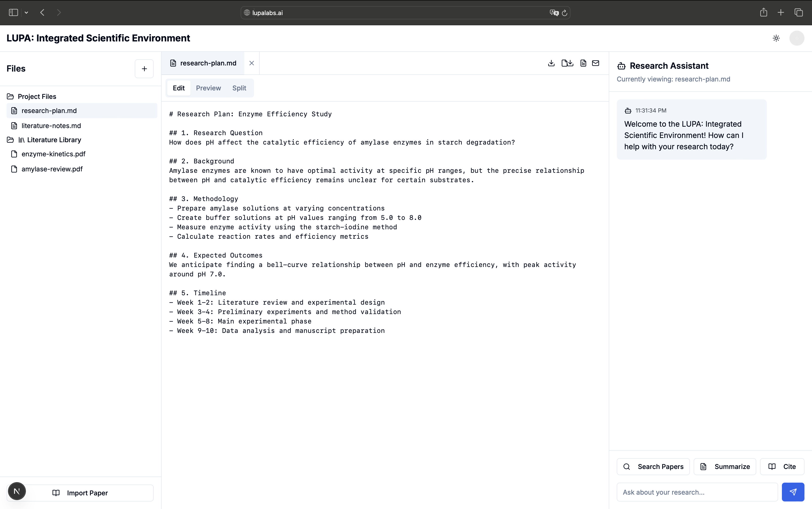812x509 pixels.
Task: Click the Search Papers button
Action: click(x=653, y=467)
